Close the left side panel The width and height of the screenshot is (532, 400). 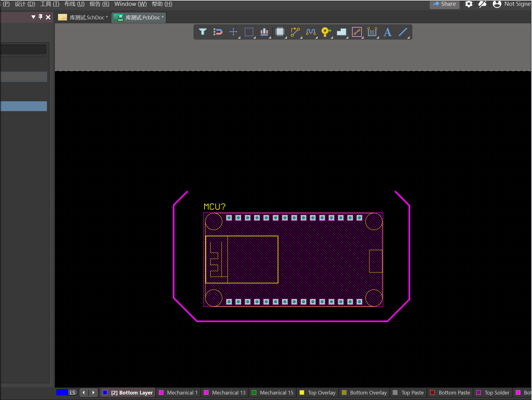pyautogui.click(x=48, y=17)
